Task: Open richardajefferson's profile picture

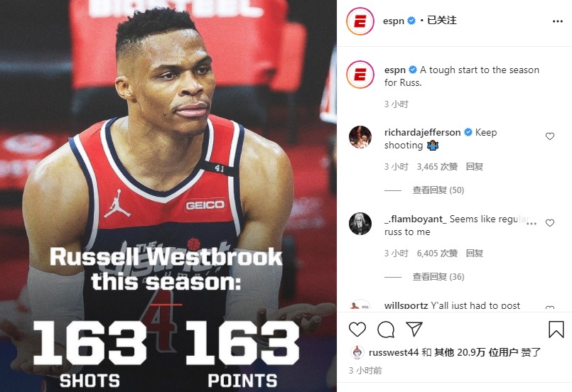Action: pos(360,137)
